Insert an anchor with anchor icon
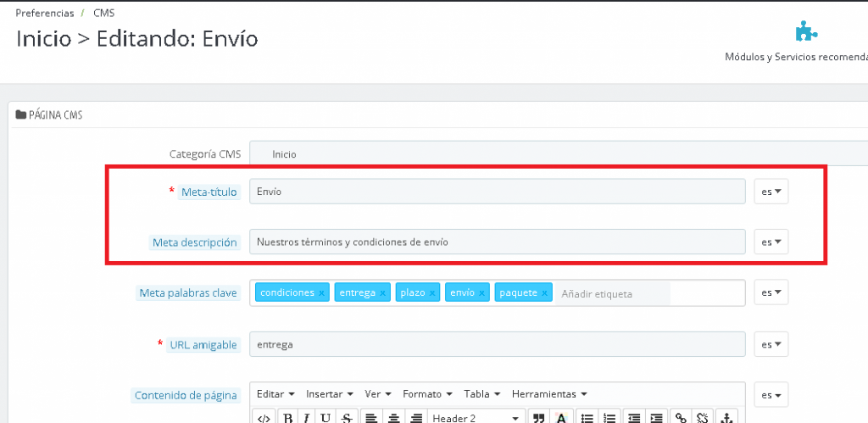 pyautogui.click(x=725, y=417)
